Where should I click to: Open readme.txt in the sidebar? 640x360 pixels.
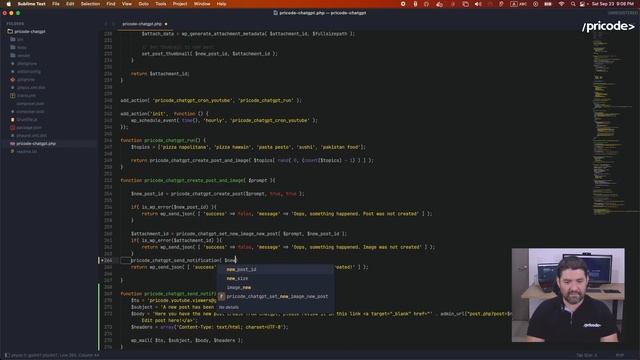click(27, 151)
